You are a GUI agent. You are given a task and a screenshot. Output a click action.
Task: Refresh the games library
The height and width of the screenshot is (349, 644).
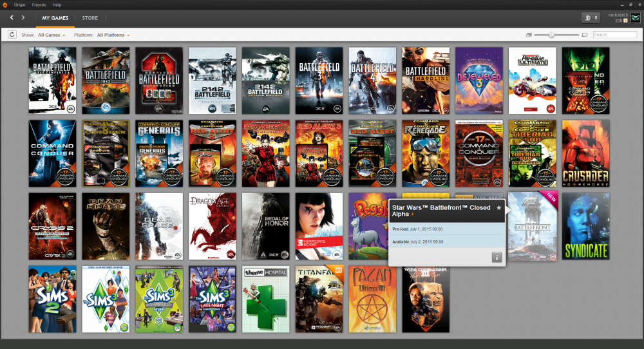click(12, 35)
